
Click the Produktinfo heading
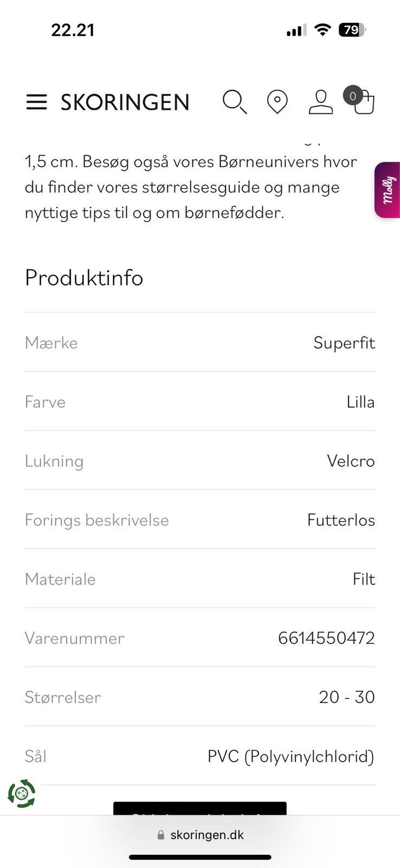[x=84, y=278]
